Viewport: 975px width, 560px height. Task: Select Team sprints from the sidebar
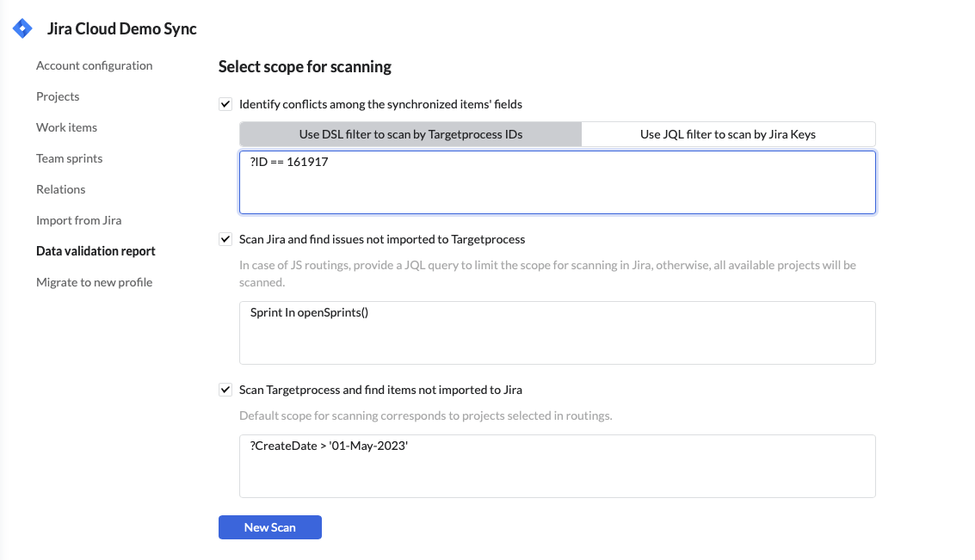tap(69, 158)
